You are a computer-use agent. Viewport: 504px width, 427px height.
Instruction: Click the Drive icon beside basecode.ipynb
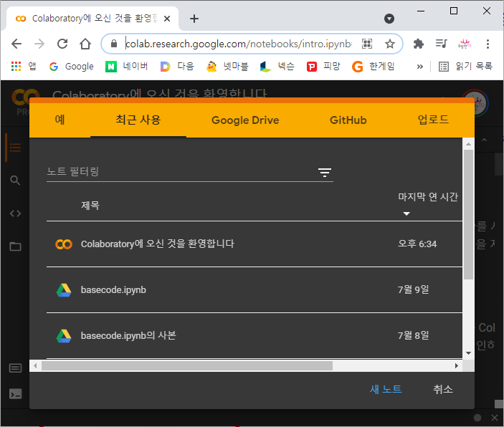click(64, 290)
